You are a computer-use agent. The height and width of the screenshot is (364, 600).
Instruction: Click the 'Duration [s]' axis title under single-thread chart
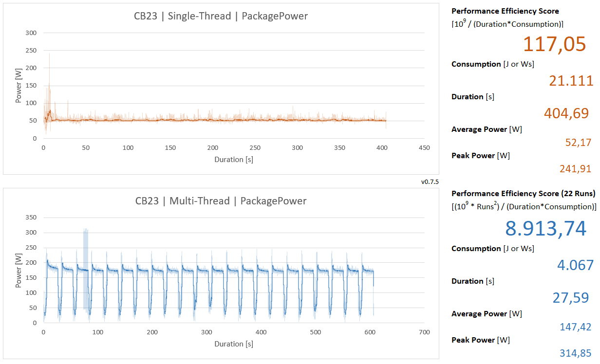tap(234, 159)
